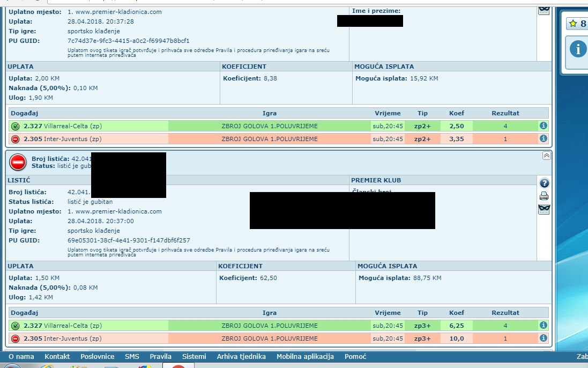Click 2.327 Villarreal-Celta in zp3+ row
This screenshot has width=588, height=368.
[x=63, y=326]
